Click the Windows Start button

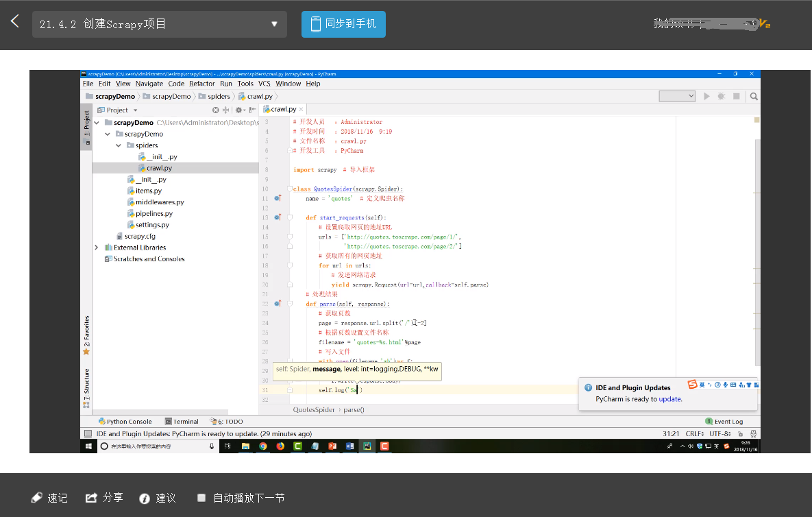(88, 446)
